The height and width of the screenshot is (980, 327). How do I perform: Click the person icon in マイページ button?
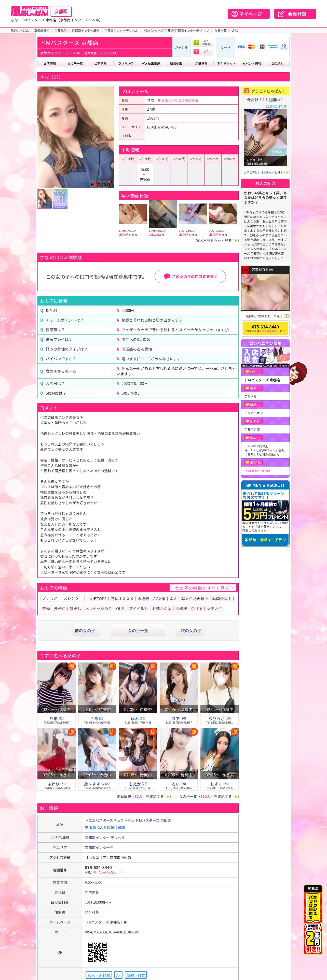tap(235, 14)
